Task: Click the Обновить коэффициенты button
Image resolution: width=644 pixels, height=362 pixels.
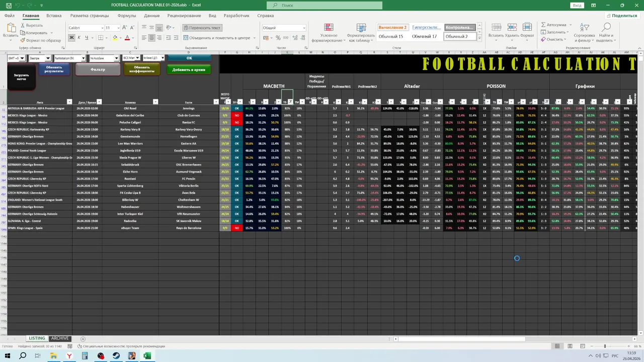Action: 142,69
